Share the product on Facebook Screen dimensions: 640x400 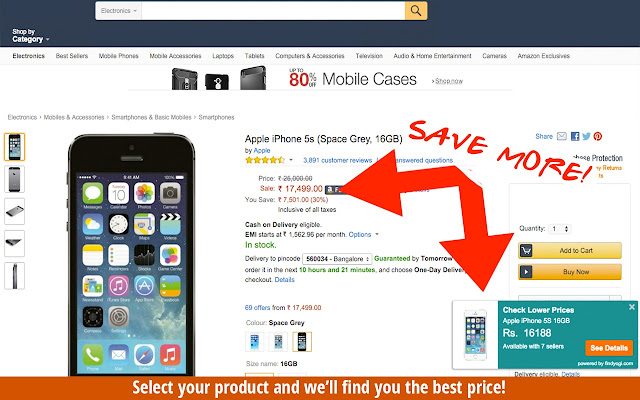click(575, 136)
